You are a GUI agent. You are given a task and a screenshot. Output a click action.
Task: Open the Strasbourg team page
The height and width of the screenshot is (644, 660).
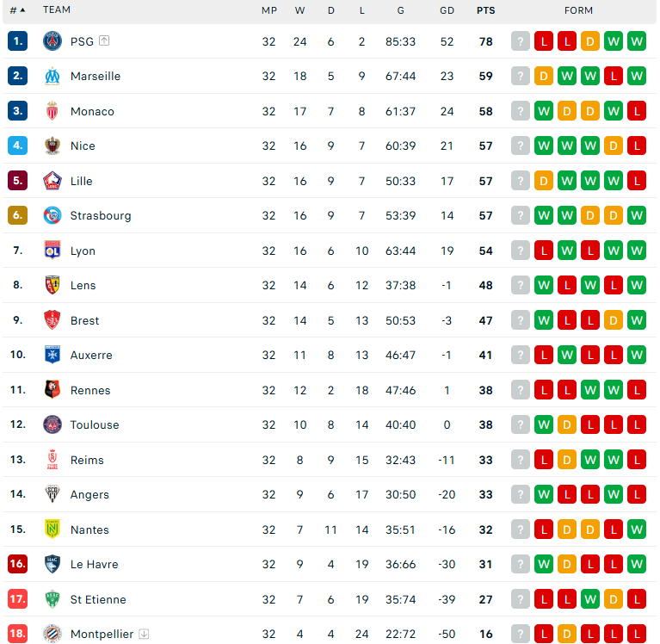(101, 215)
